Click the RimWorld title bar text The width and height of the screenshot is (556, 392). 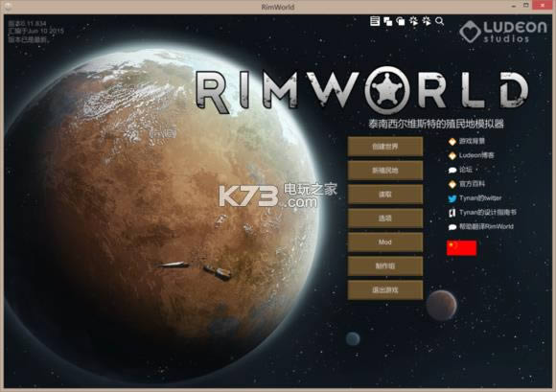click(278, 7)
